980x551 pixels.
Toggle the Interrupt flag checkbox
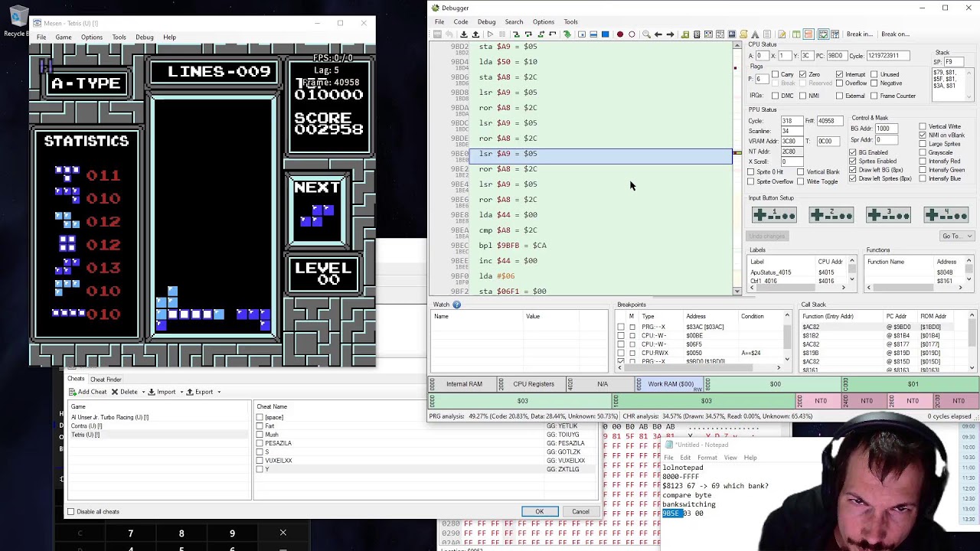coord(839,74)
